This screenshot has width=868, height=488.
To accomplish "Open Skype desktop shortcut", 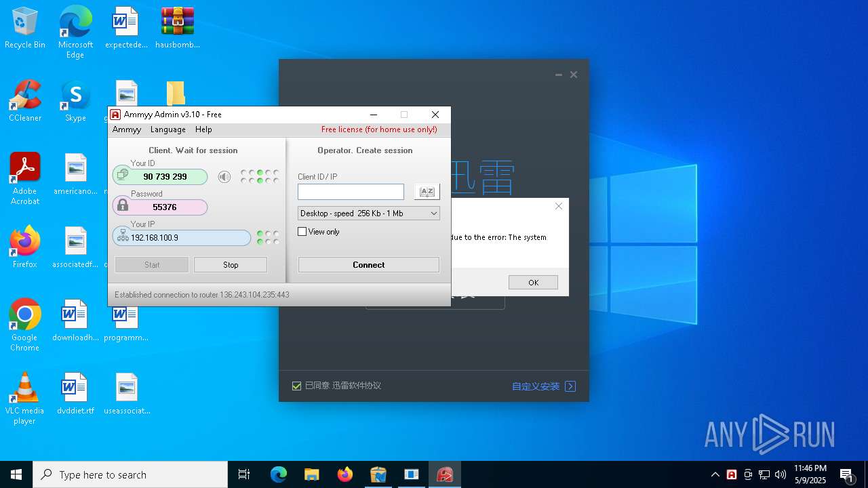I will [75, 101].
